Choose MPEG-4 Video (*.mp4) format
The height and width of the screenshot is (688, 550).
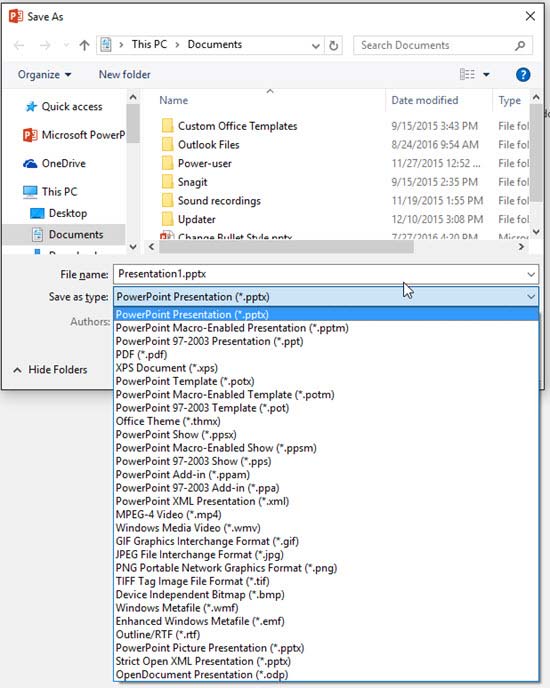pos(169,514)
